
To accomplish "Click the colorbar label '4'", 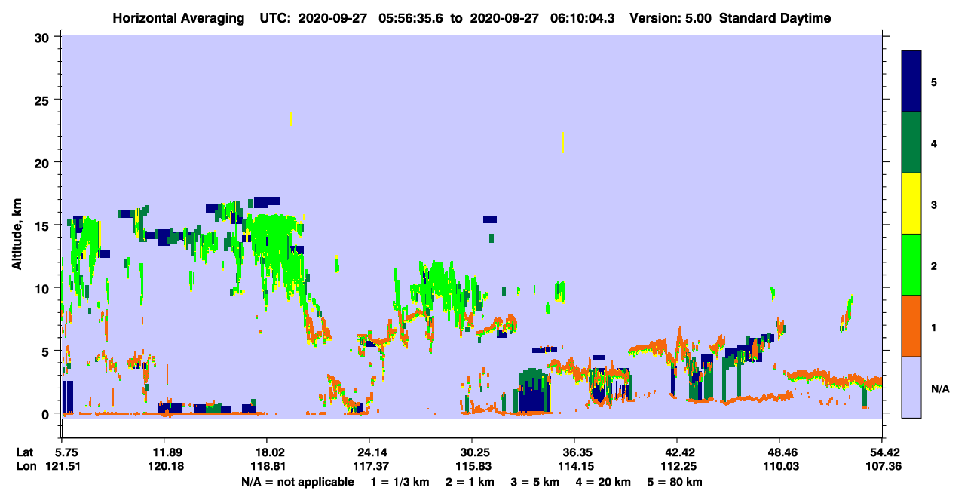I will pos(933,143).
